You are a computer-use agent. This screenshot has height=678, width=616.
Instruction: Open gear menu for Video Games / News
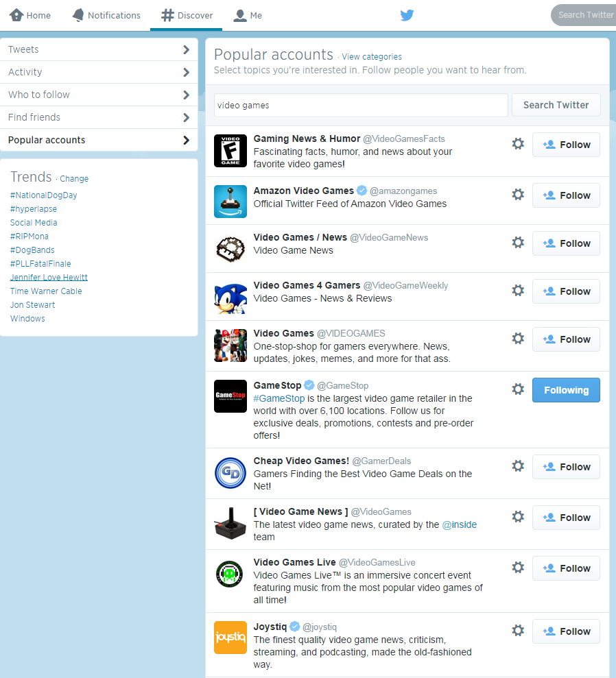pos(518,242)
